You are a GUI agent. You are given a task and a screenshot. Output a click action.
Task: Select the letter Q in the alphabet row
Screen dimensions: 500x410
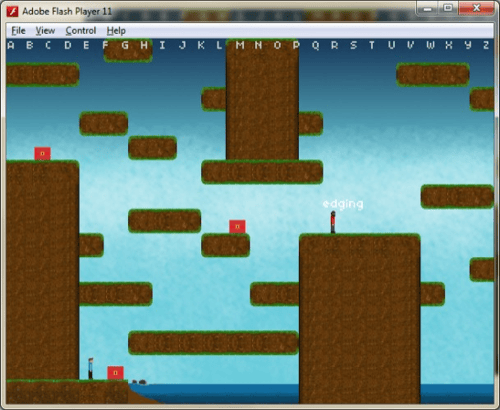click(315, 45)
